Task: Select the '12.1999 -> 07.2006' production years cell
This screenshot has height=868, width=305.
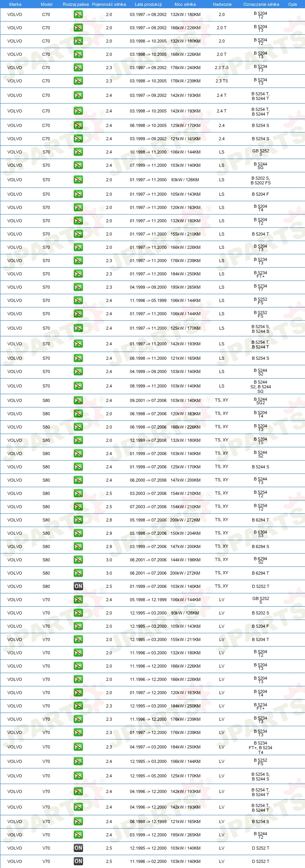Action: point(148,440)
